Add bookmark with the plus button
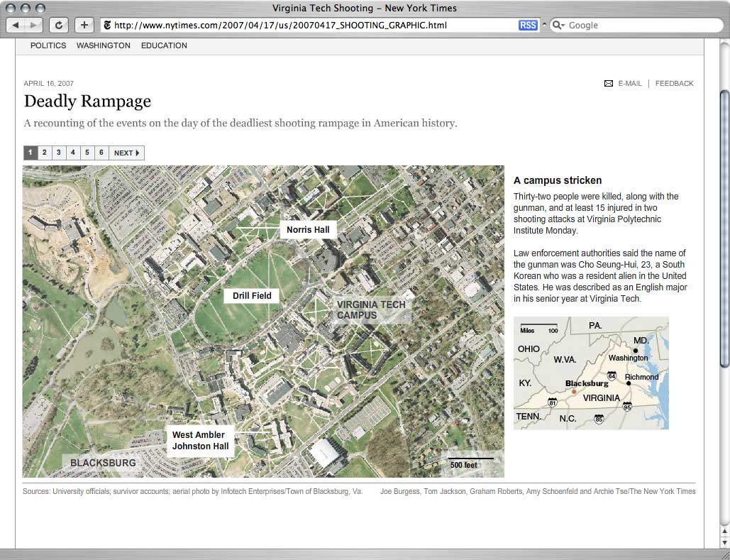 coord(84,25)
